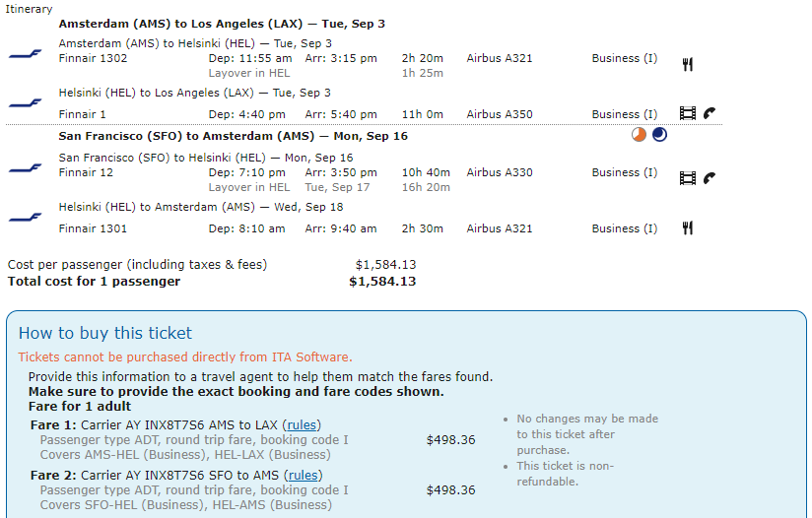Click Finnair logo beside flight 1302
Image resolution: width=812 pixels, height=518 pixels.
tap(25, 54)
